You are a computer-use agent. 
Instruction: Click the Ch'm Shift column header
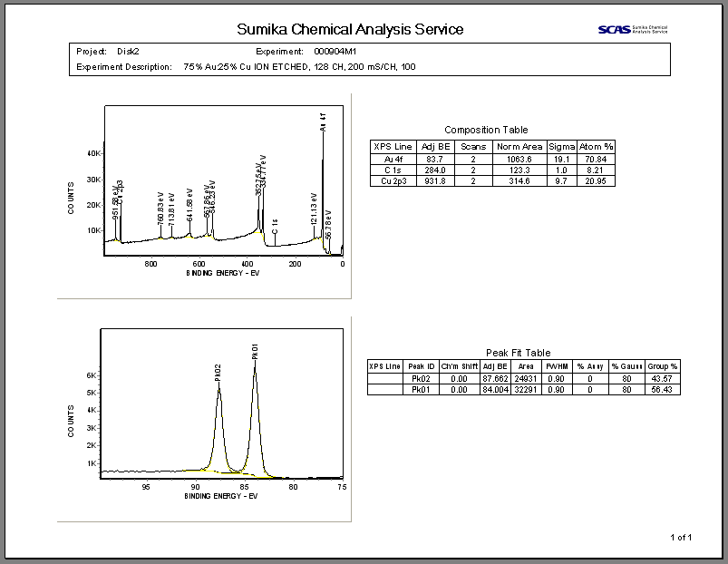(x=459, y=366)
